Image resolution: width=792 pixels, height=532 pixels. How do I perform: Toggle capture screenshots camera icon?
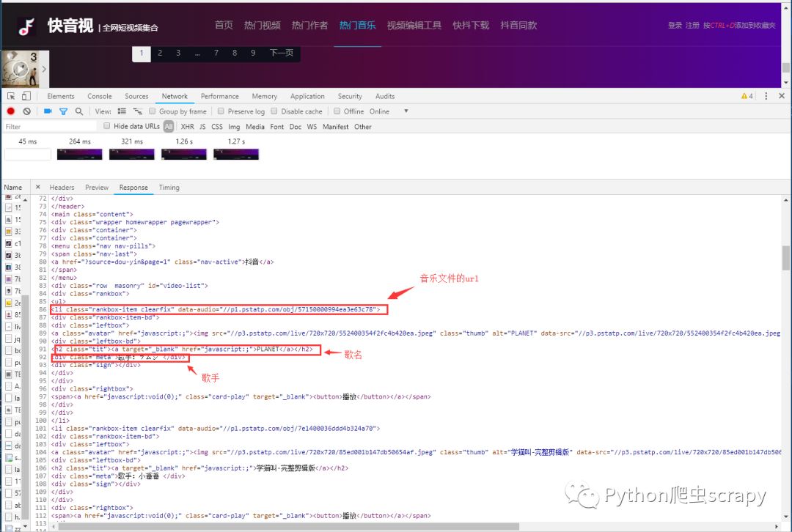[48, 111]
